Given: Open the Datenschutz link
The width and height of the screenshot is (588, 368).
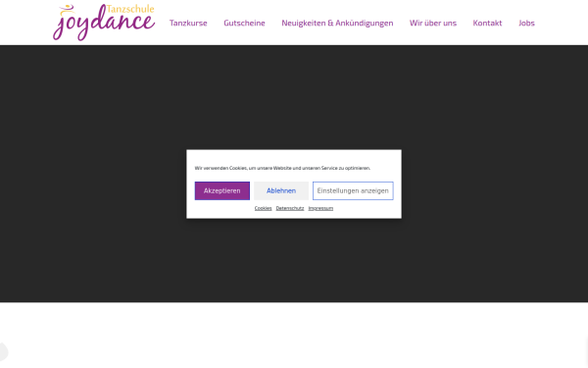Looking at the screenshot, I should point(290,208).
